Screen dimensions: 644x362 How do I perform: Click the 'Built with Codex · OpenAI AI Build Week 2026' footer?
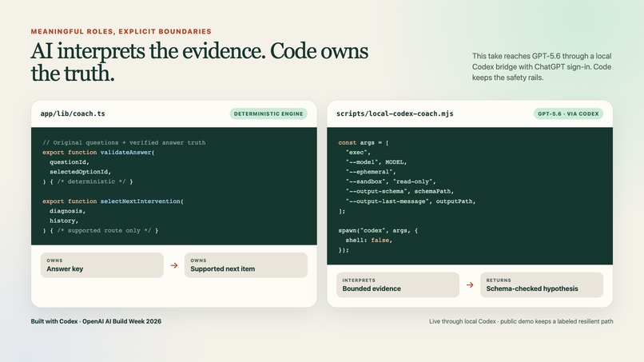point(96,321)
